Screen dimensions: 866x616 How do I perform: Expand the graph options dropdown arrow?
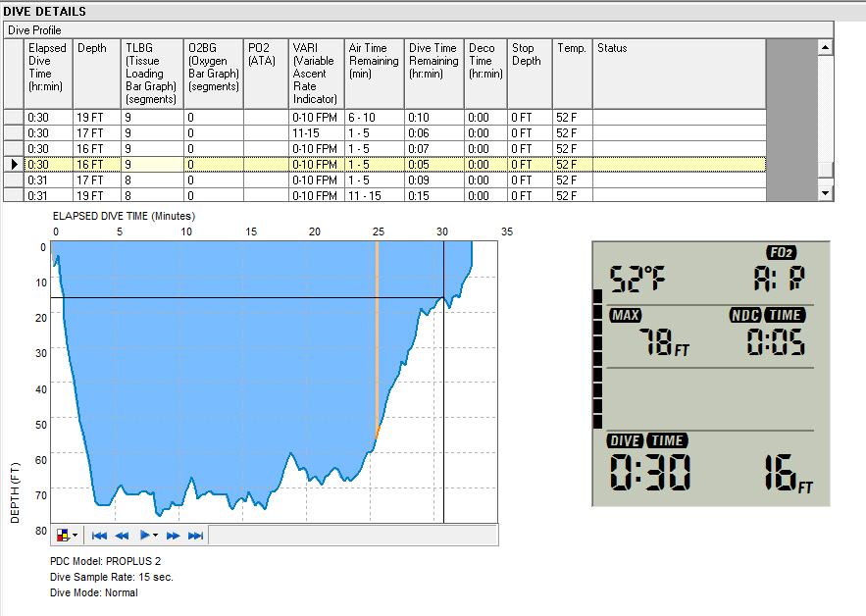(x=76, y=535)
